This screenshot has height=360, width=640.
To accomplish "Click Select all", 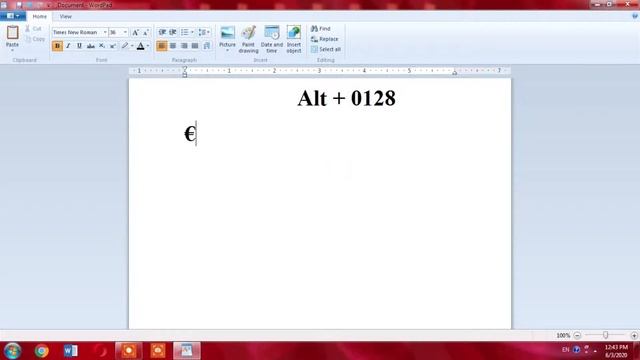I will (326, 49).
